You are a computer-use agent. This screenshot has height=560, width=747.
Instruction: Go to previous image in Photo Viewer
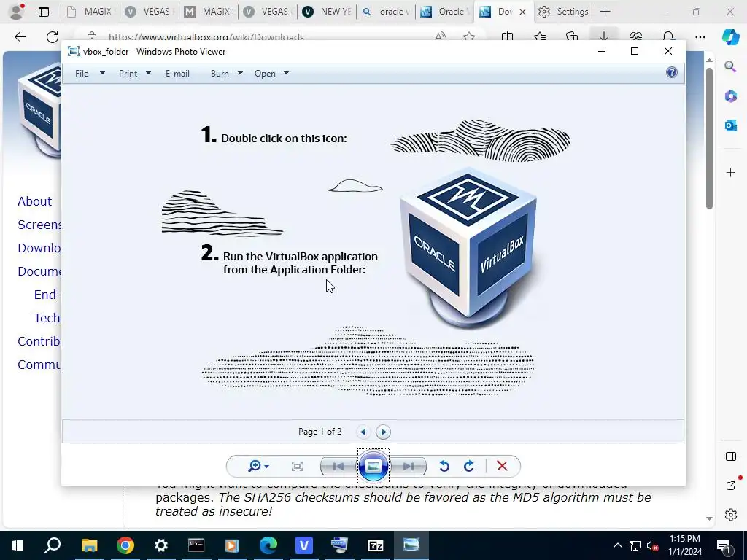[x=338, y=466]
